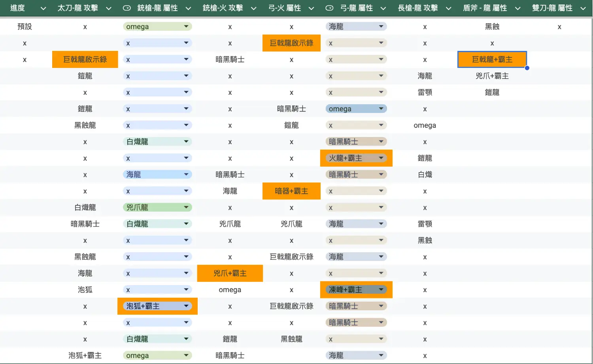Click the chevron next to 弓-火 屬性 header
Screen dimensions: 593x364
(312, 8)
